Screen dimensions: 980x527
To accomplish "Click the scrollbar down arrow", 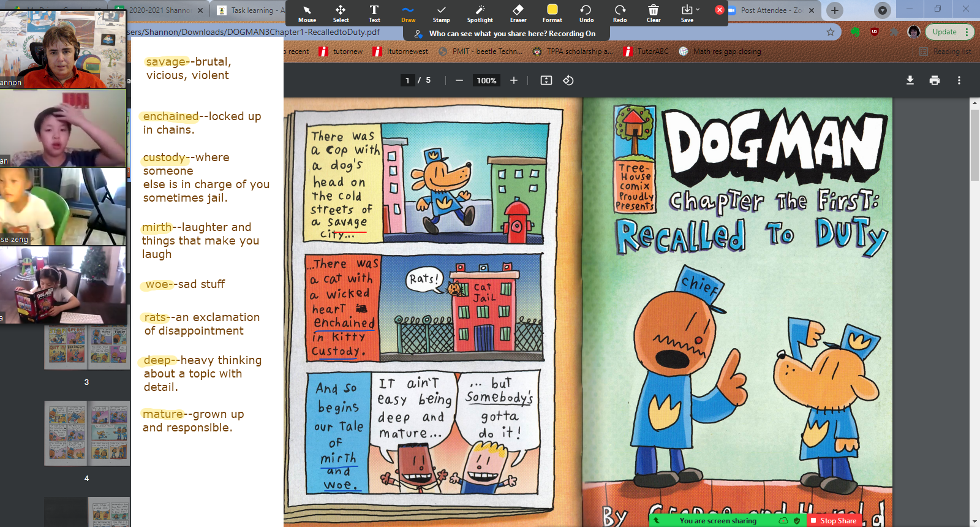I will point(974,521).
